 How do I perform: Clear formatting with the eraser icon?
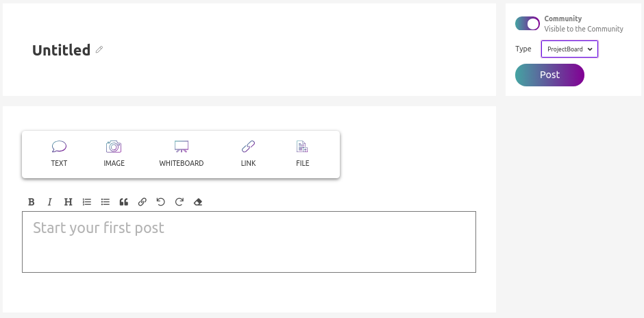197,201
